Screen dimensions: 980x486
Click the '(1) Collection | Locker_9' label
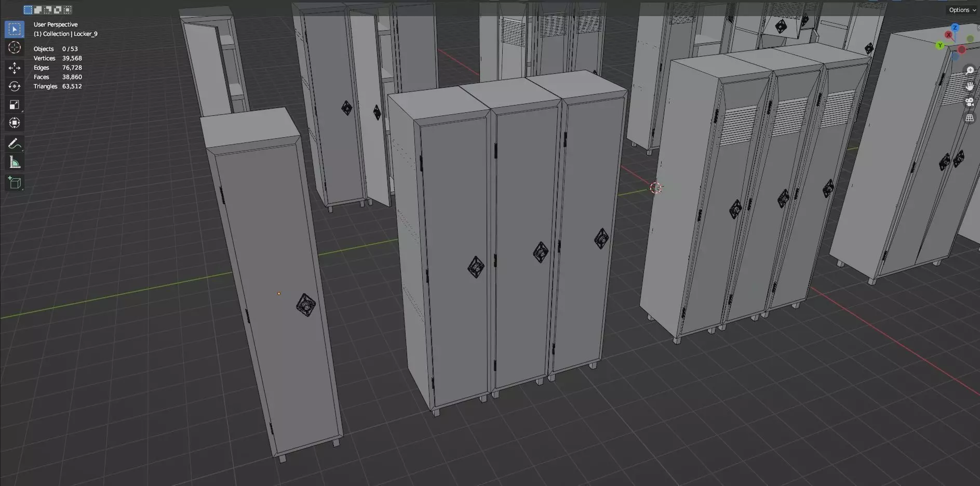(65, 34)
